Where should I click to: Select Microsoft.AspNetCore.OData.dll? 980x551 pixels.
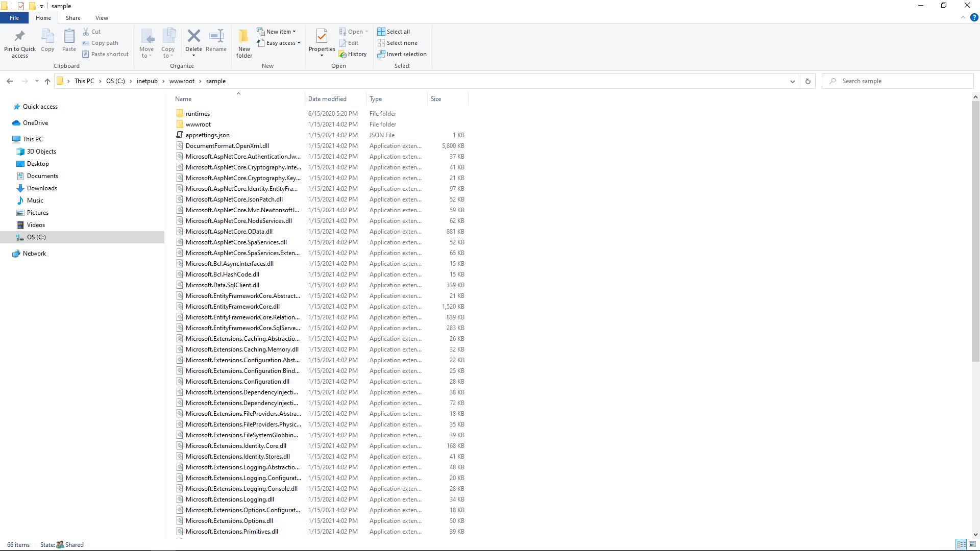(229, 232)
